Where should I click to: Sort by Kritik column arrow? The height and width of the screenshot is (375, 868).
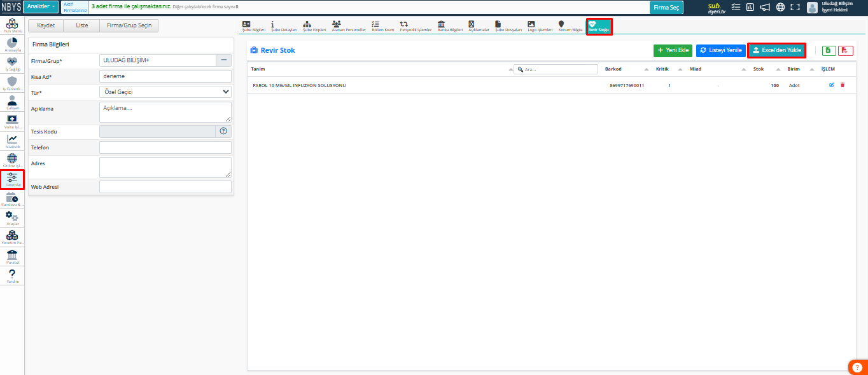click(x=680, y=69)
